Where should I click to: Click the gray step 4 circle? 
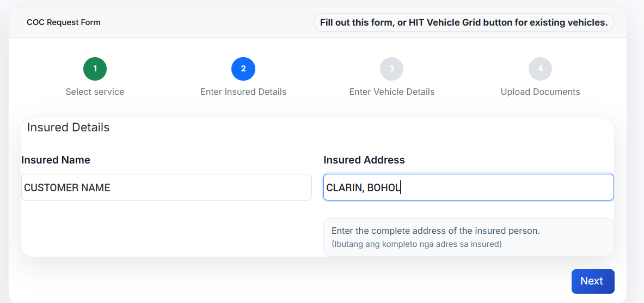click(x=540, y=69)
